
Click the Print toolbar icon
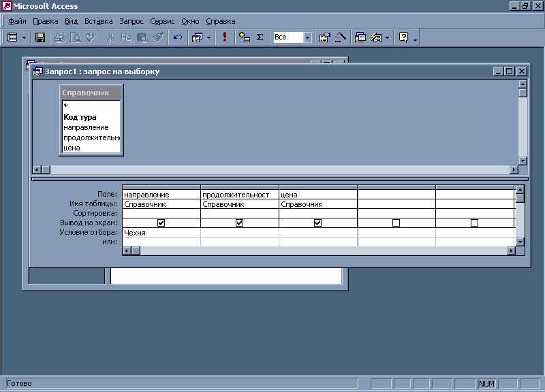[60, 37]
